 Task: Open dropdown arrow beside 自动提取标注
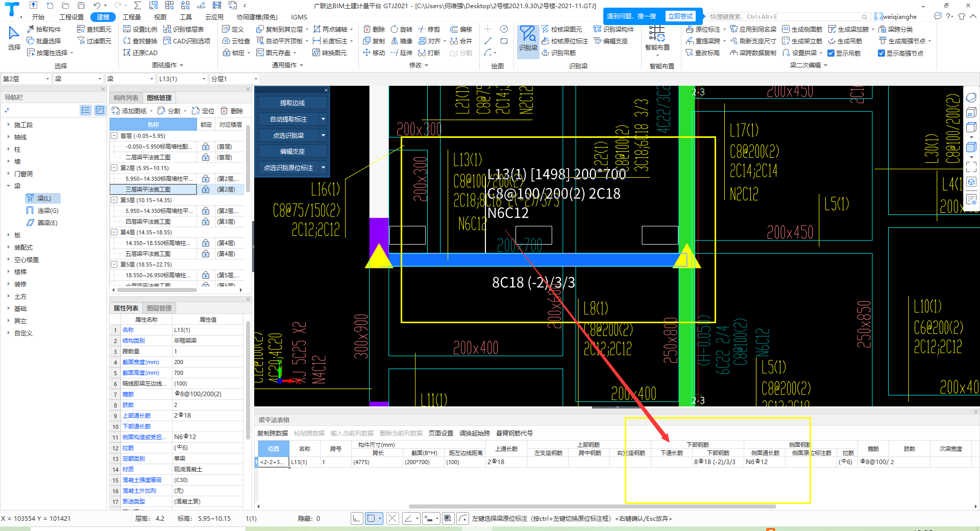[323, 119]
